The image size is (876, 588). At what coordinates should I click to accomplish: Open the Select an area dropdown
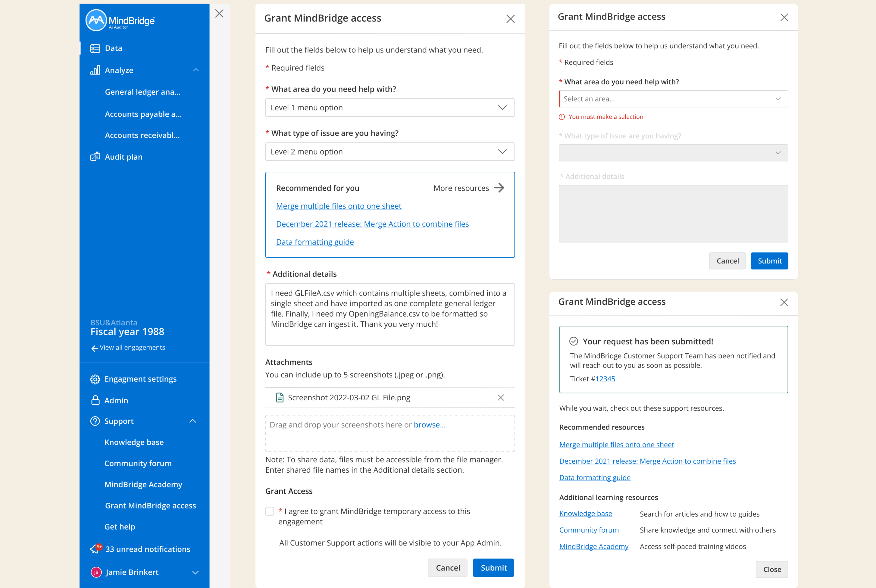point(674,99)
